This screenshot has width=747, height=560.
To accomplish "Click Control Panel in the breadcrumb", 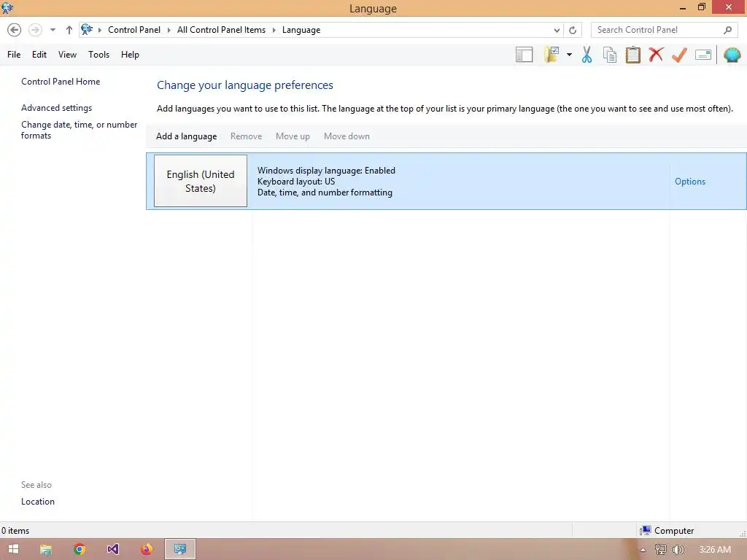I will click(134, 30).
